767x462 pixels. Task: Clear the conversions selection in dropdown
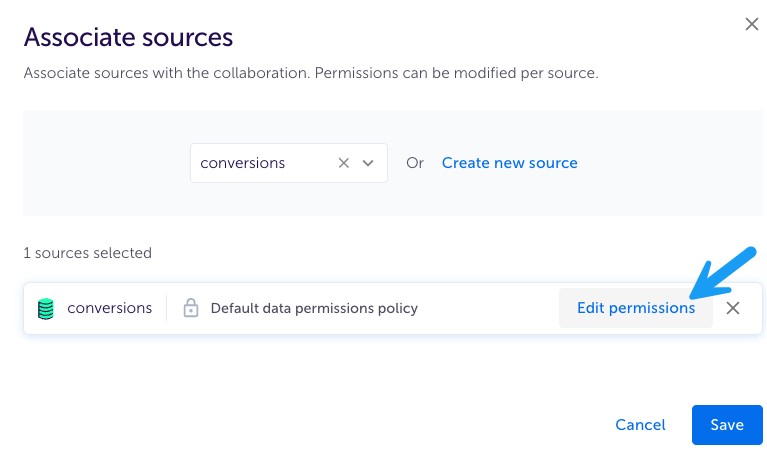pos(344,163)
